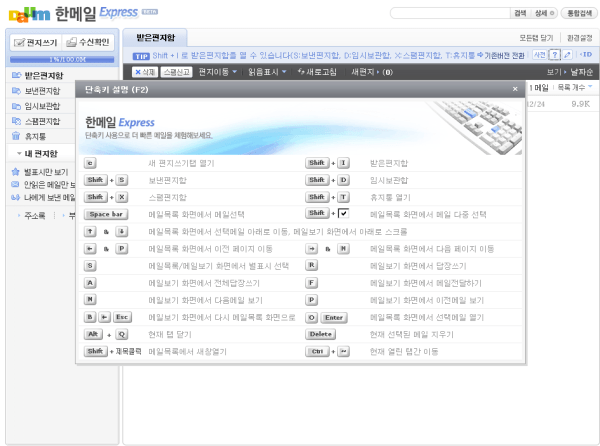
Task: Click the Delete key icon
Action: (x=321, y=334)
